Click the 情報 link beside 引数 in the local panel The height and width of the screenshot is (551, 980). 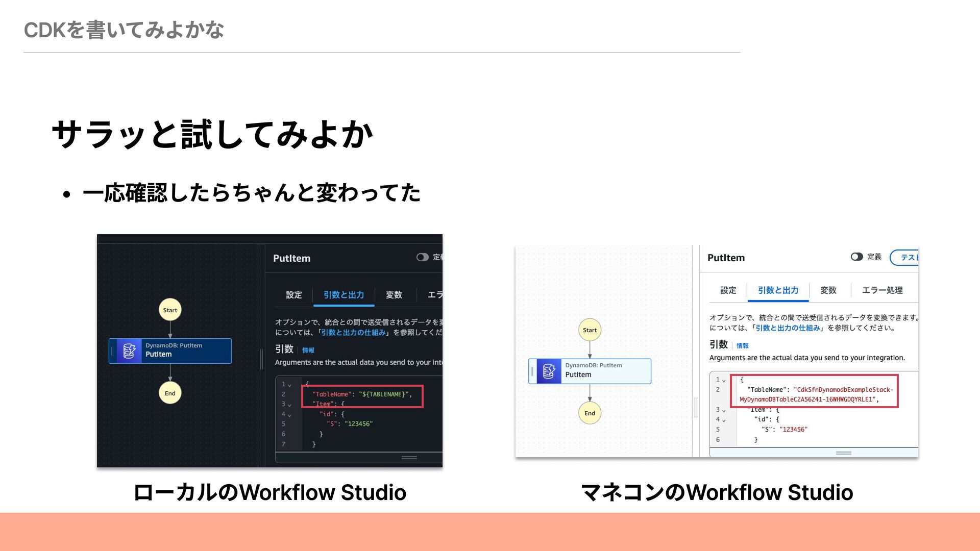click(308, 350)
